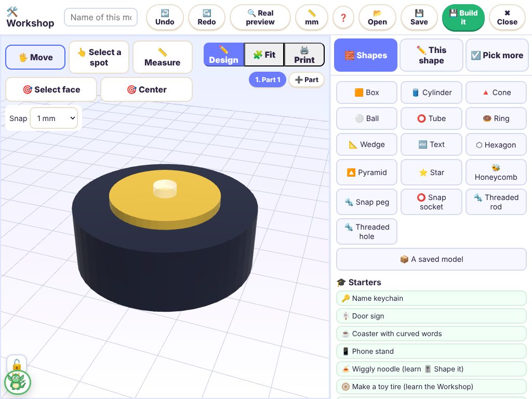The image size is (532, 399).
Task: Select the small pale peg on top
Action: (x=165, y=189)
